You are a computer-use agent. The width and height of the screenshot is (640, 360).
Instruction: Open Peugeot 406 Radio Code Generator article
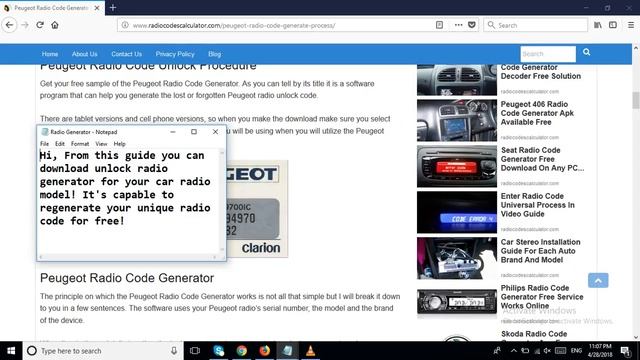[x=537, y=113]
